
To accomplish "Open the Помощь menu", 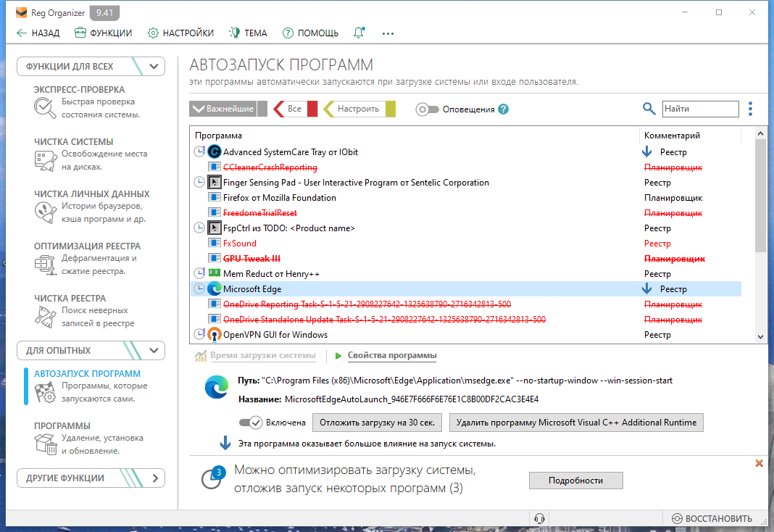I will (310, 33).
